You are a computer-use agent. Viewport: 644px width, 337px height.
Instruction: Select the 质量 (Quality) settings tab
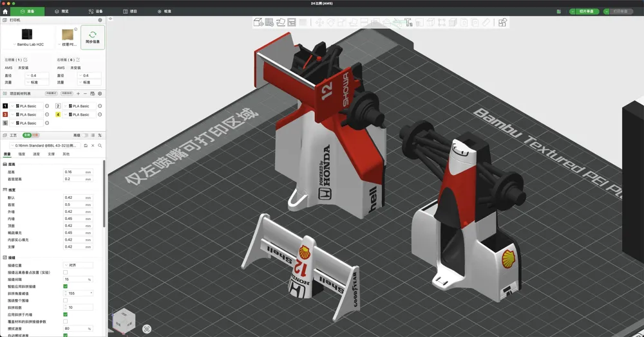tap(7, 154)
